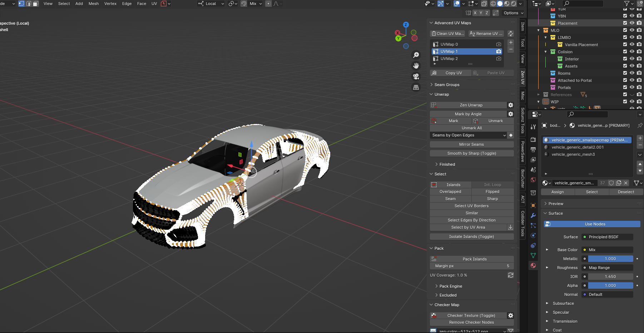Click Select UV Borders button
The height and width of the screenshot is (333, 644).
[x=472, y=206]
